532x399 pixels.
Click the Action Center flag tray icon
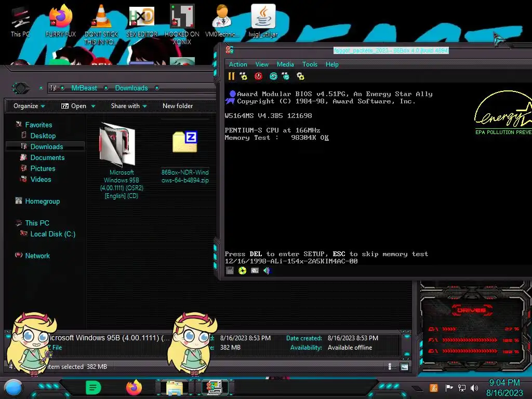449,388
